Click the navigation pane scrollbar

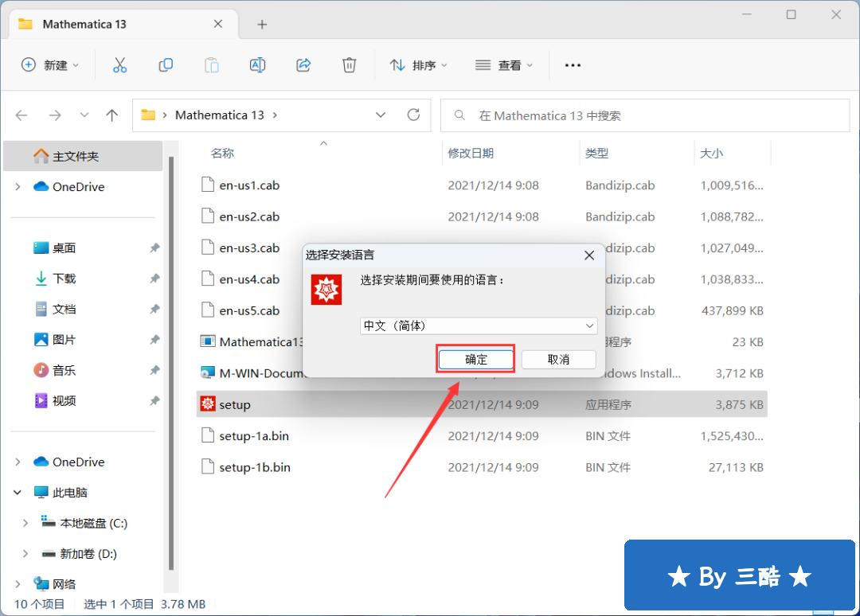(x=171, y=363)
